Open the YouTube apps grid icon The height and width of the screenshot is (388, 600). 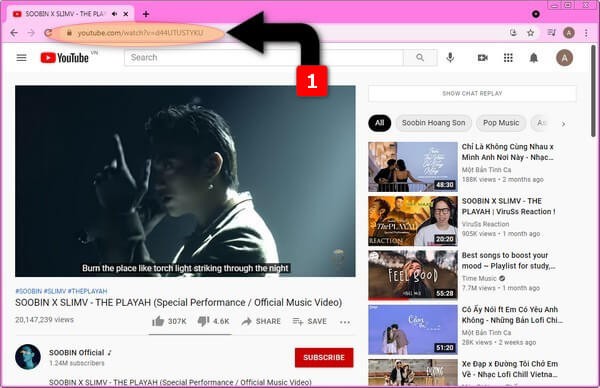coord(508,58)
